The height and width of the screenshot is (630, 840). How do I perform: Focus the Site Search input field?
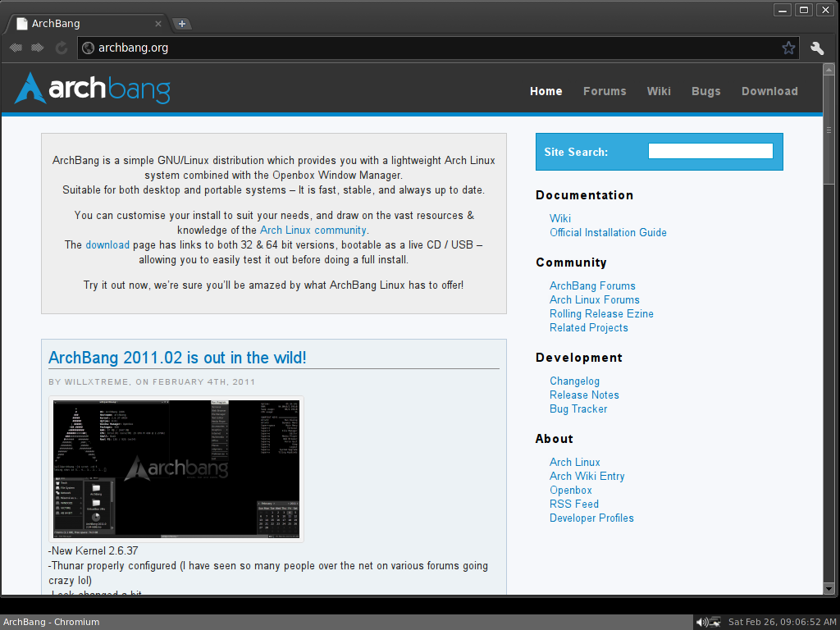(710, 151)
